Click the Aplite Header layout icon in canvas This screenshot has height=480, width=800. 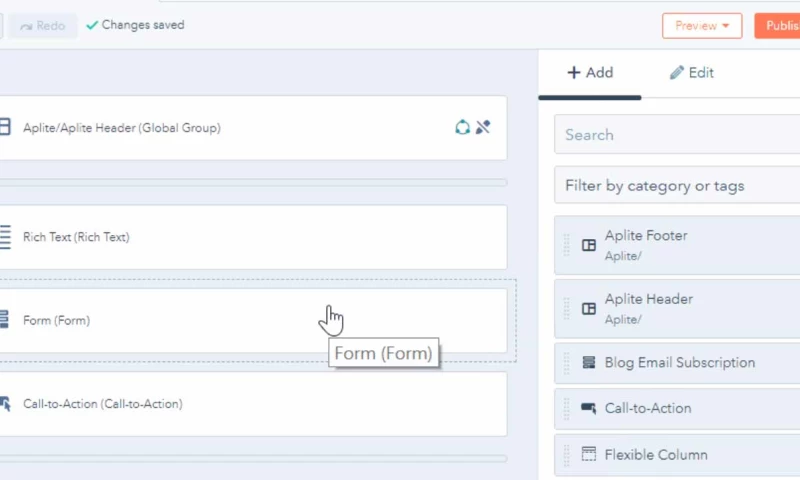(x=5, y=127)
